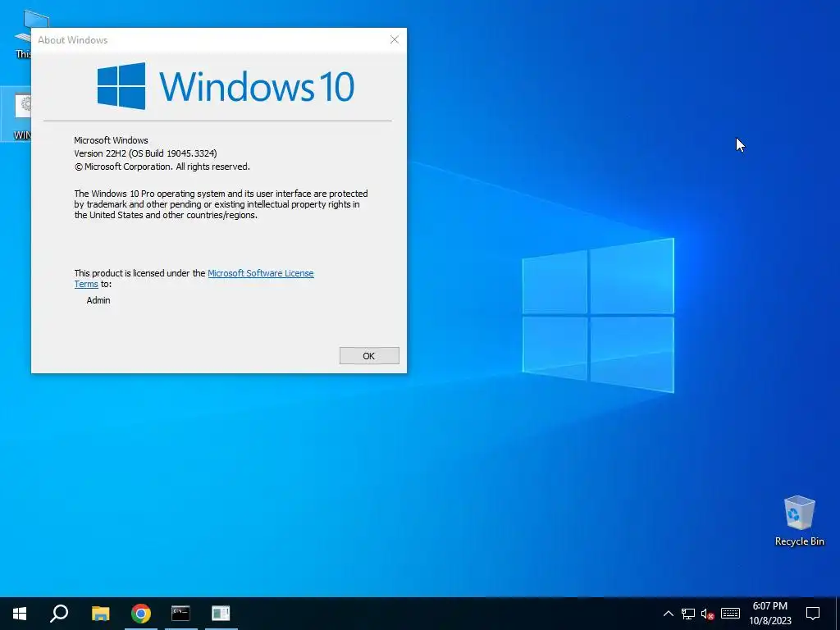Click the licensed user name Admin

98,300
